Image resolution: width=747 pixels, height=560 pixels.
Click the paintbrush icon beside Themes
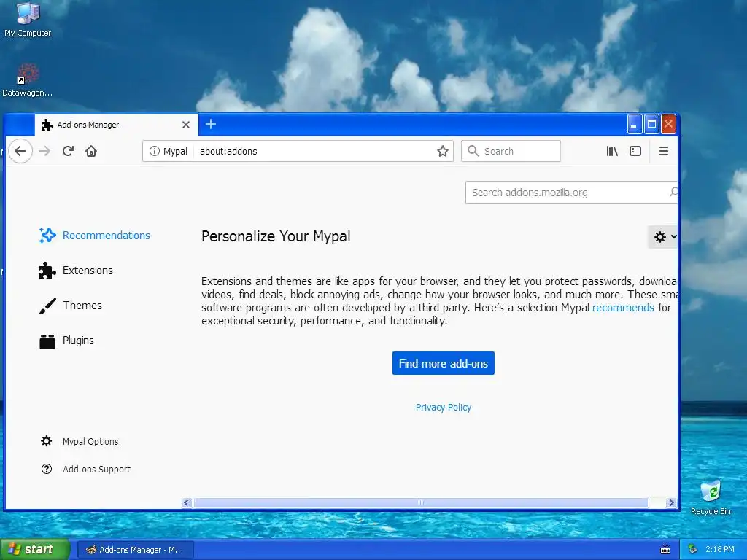(47, 306)
